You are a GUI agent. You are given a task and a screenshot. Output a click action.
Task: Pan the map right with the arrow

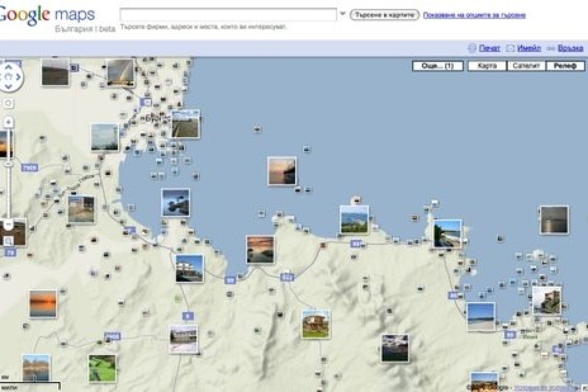pos(18,77)
